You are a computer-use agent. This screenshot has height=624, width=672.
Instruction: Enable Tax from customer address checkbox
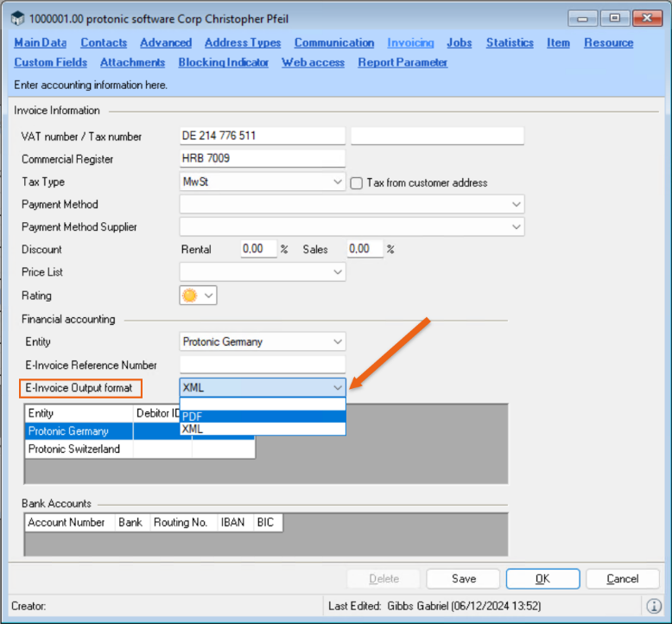point(357,182)
